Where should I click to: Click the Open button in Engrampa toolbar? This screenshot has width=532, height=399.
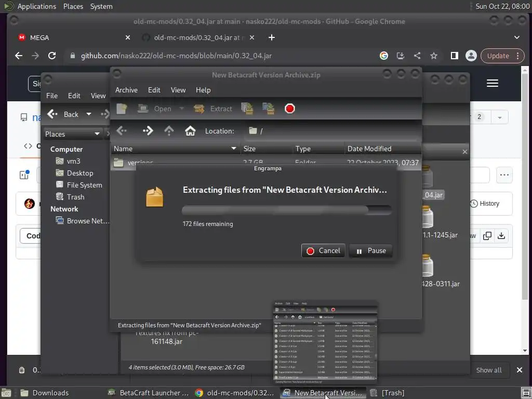pos(154,109)
